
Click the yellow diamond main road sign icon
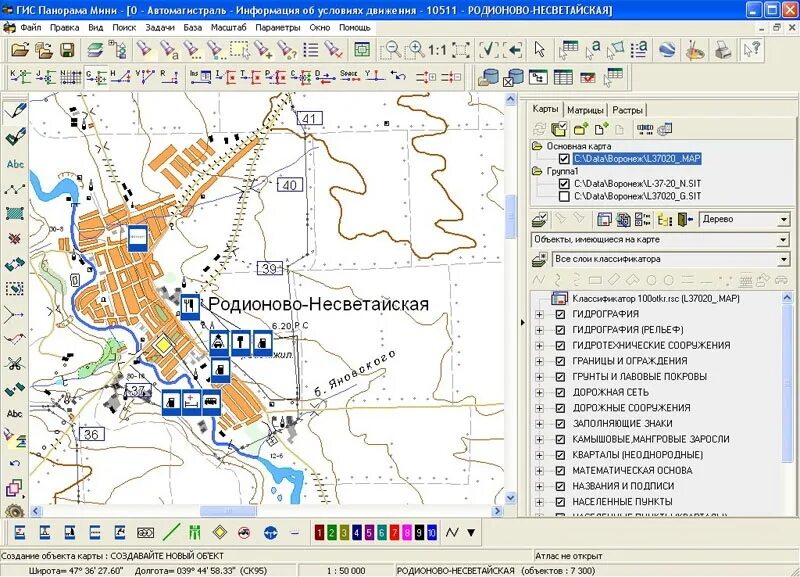coord(220,533)
